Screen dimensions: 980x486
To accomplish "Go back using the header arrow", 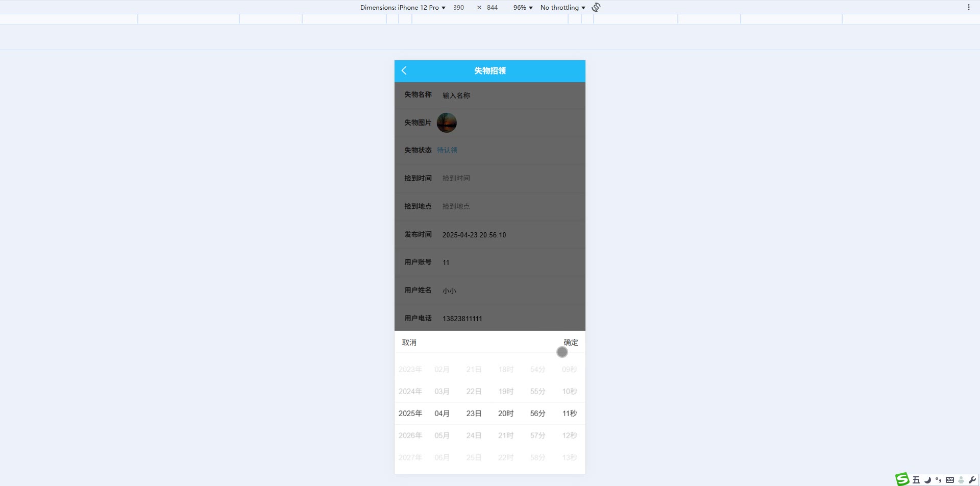I will pyautogui.click(x=404, y=70).
